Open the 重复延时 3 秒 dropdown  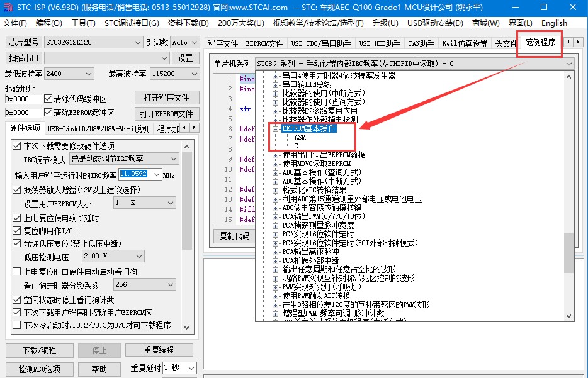(179, 368)
